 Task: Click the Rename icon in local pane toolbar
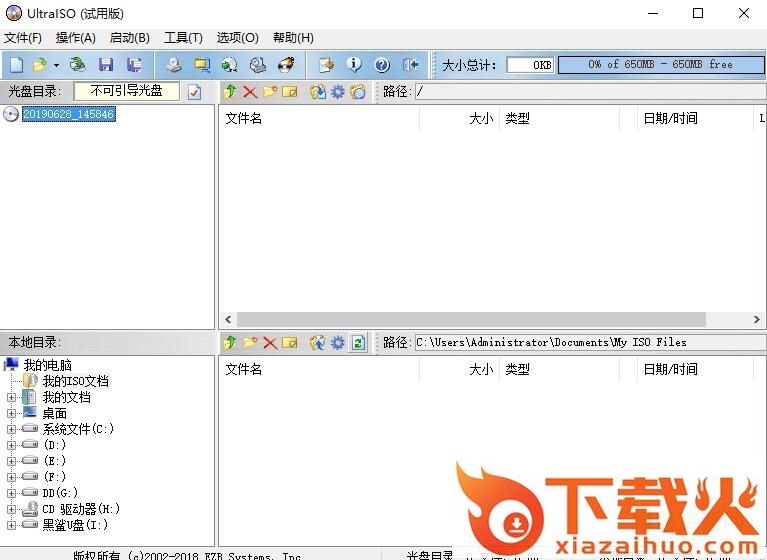290,342
